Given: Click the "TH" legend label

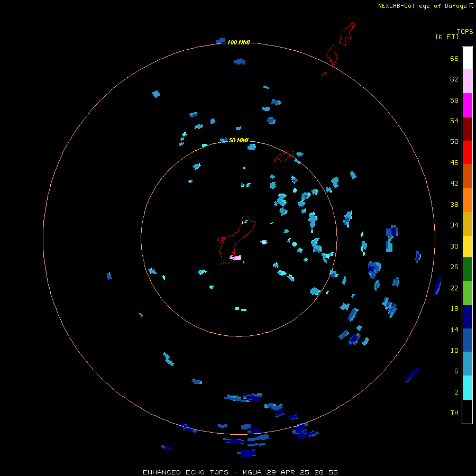Looking at the screenshot, I should 454,413.
